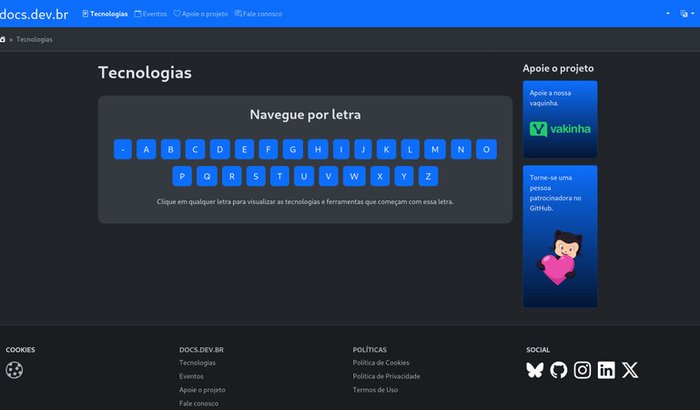The image size is (700, 410).
Task: Open the GitHub sponsor card
Action: 559,236
